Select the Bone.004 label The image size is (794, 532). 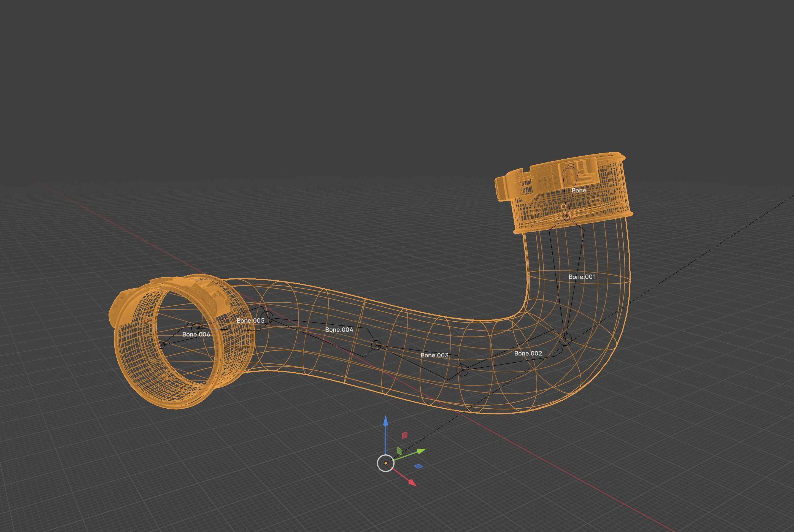pos(339,329)
